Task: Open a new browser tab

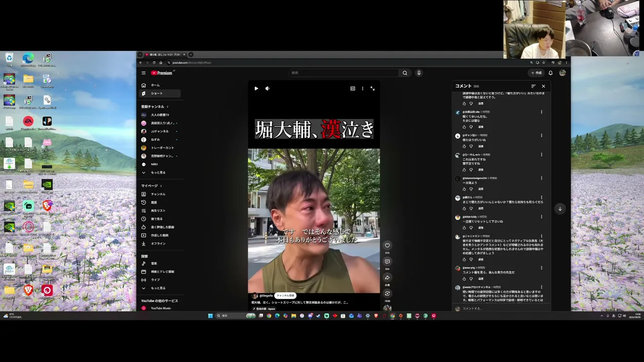Action: 191,54
